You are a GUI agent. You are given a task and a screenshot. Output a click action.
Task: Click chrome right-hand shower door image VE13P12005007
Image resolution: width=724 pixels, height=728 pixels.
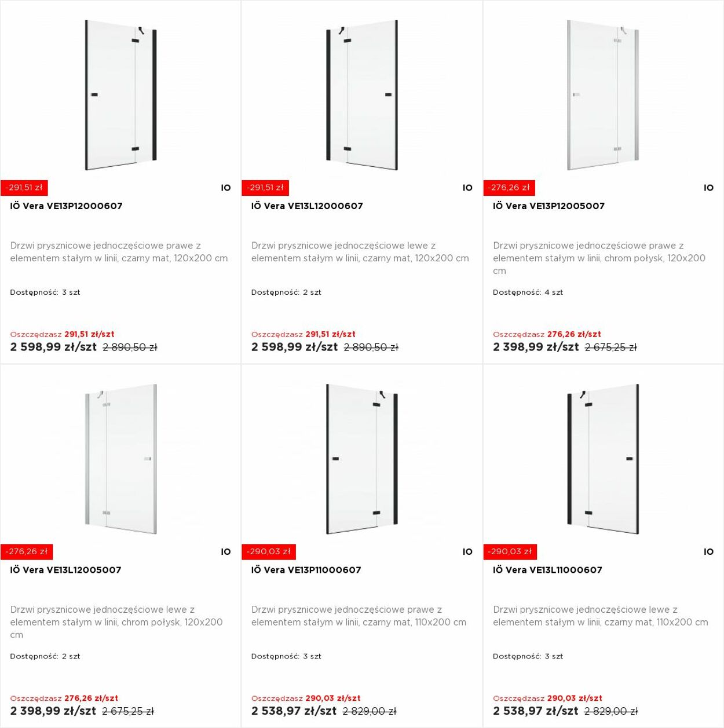(x=603, y=96)
